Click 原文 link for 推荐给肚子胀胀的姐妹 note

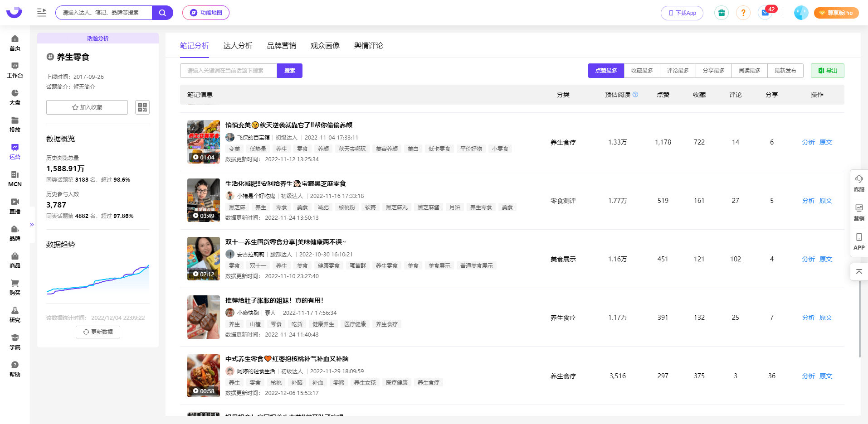[x=826, y=318]
